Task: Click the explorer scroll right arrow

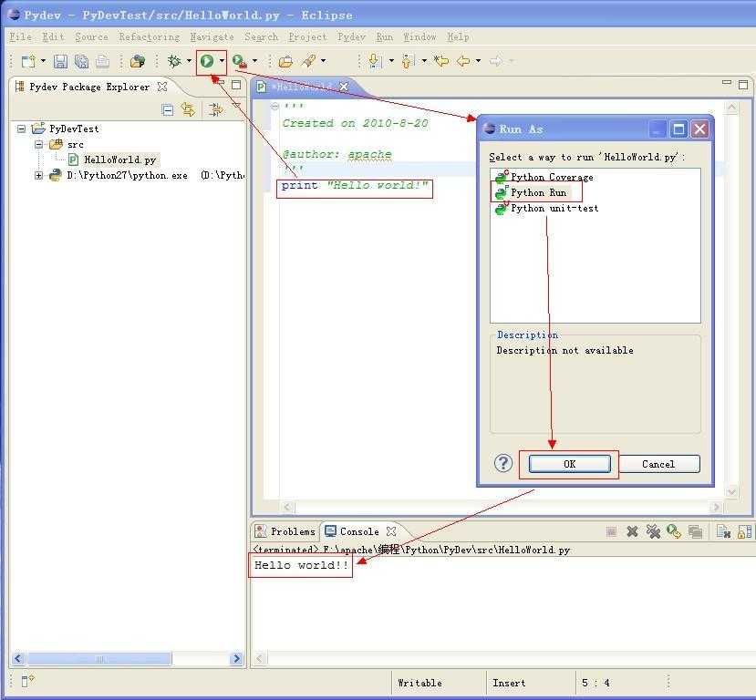Action: (x=236, y=659)
